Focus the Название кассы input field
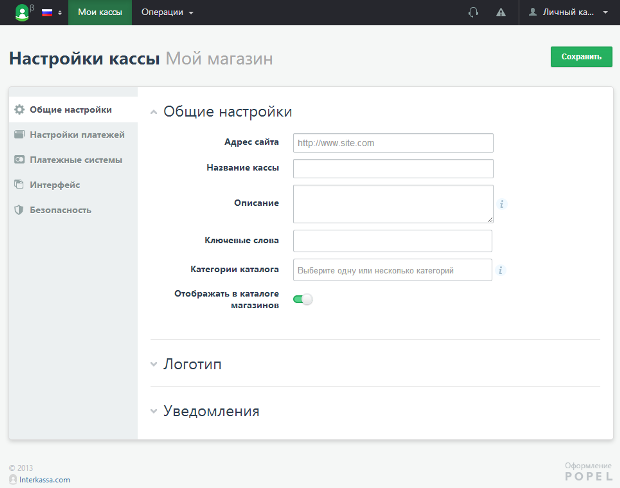 [393, 168]
